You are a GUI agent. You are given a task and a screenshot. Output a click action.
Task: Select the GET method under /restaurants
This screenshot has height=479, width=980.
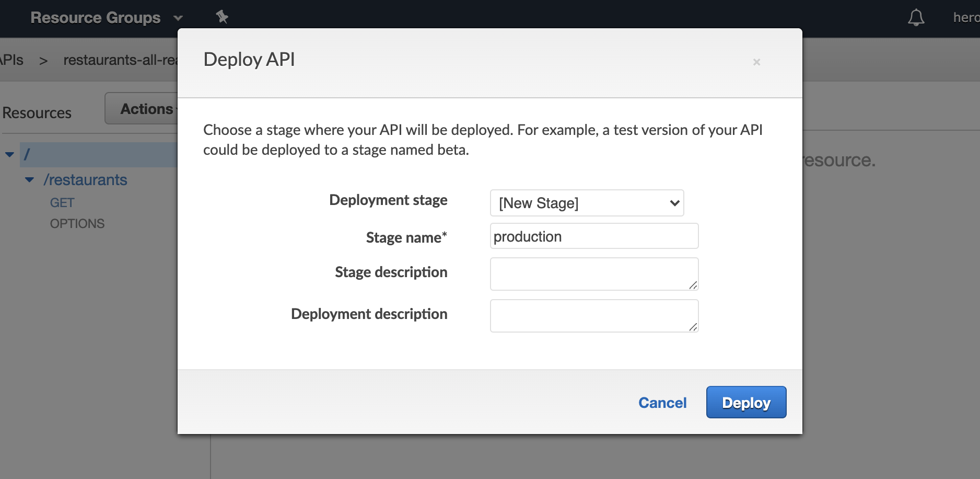pyautogui.click(x=62, y=202)
